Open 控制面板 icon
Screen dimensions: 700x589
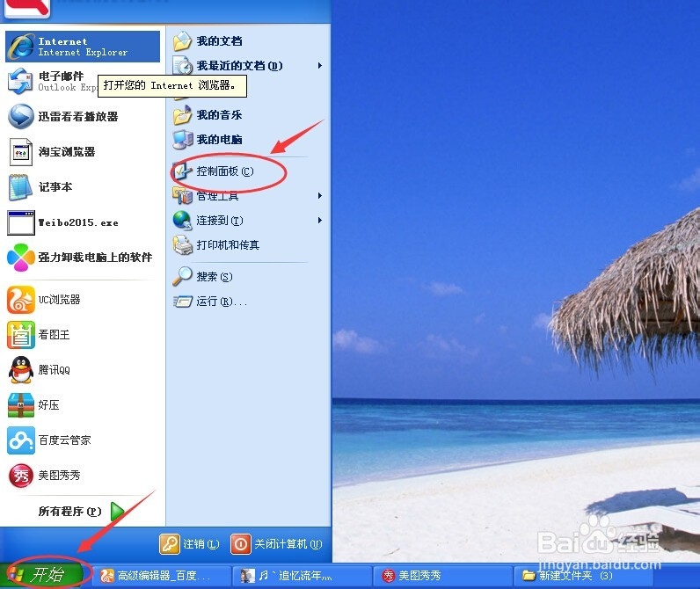182,171
